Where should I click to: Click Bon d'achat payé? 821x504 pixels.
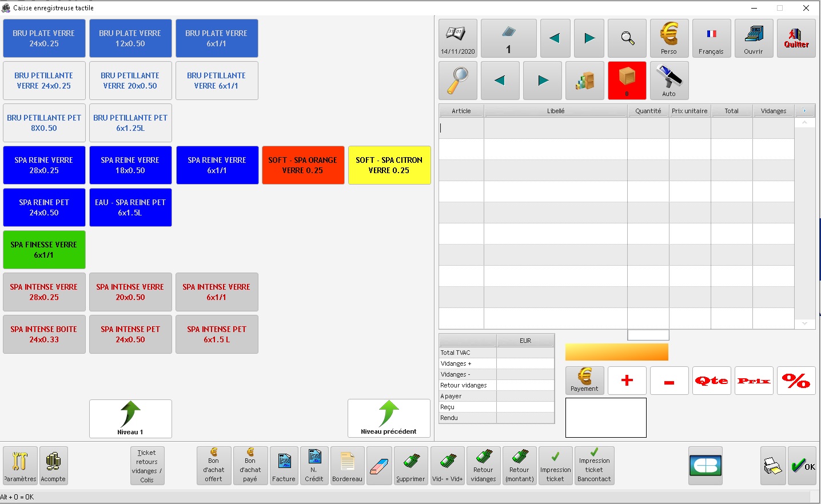tap(250, 466)
